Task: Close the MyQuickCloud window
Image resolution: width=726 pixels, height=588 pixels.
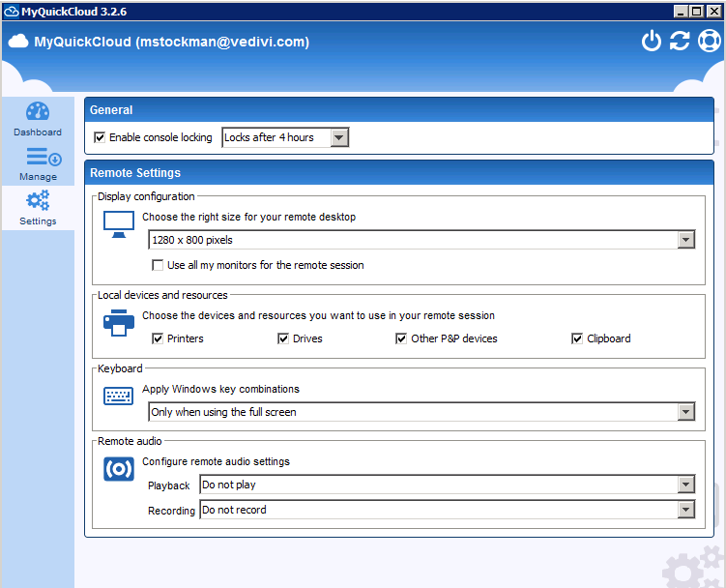Action: coord(713,12)
